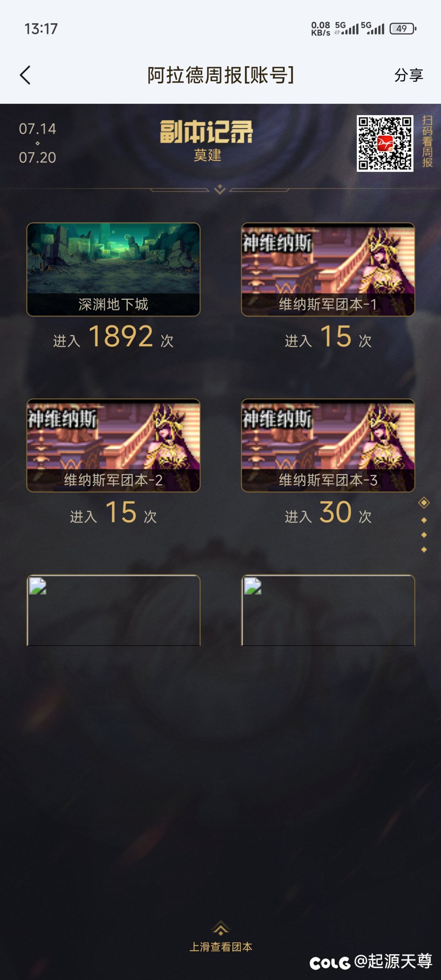Image resolution: width=441 pixels, height=980 pixels.
Task: Select the active top page indicator diamond
Action: tap(424, 503)
